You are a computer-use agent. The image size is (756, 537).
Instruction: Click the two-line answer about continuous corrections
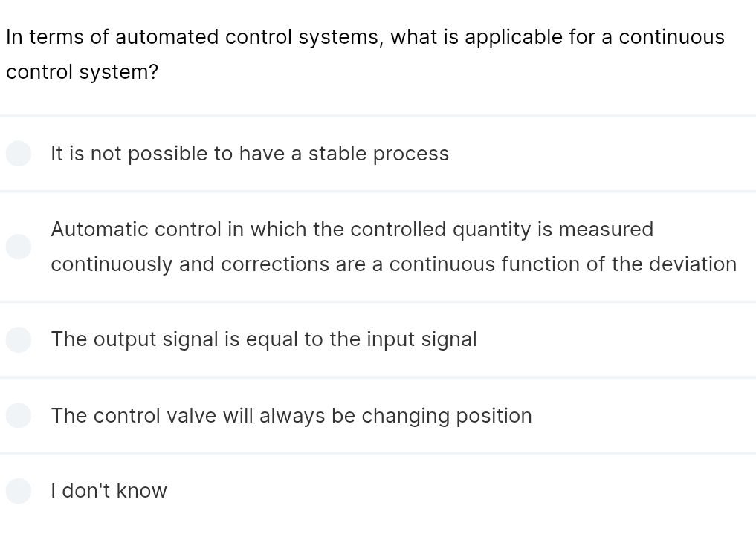tap(392, 247)
